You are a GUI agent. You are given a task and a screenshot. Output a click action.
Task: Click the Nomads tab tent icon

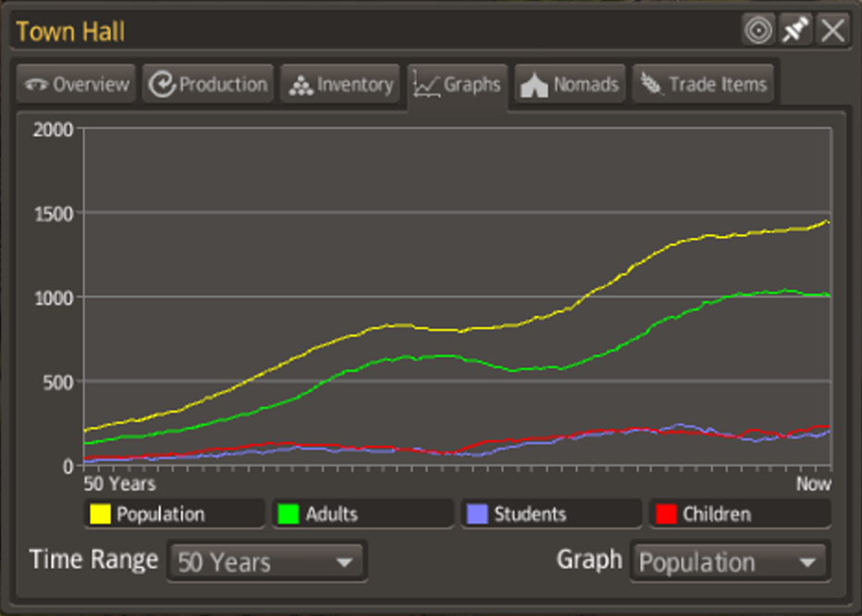[x=535, y=85]
